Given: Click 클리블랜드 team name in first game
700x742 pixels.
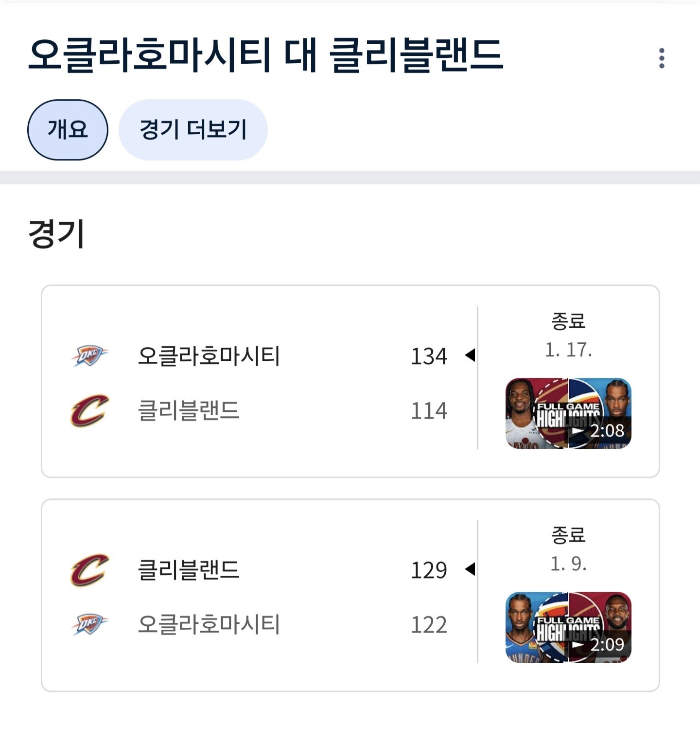Looking at the screenshot, I should [189, 411].
